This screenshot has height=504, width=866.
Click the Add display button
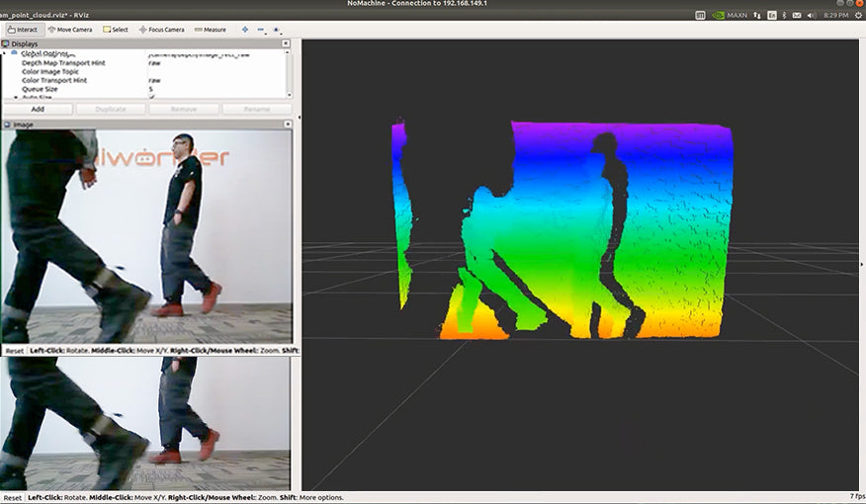38,109
